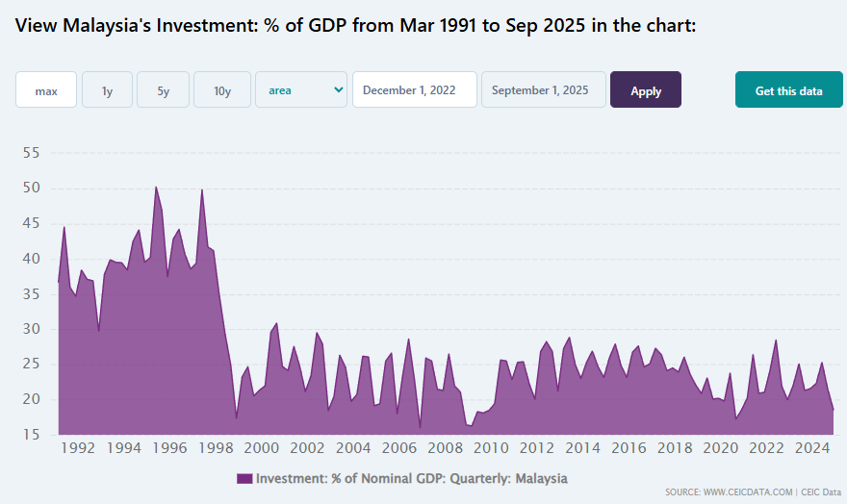Screen dimensions: 847x504
Task: Select the 5y time range
Action: 163,90
